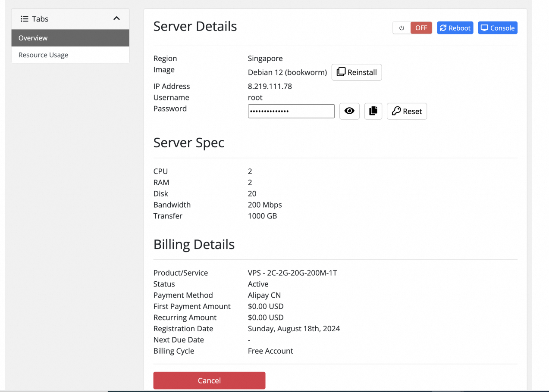Show the password using the eye icon

pos(349,111)
